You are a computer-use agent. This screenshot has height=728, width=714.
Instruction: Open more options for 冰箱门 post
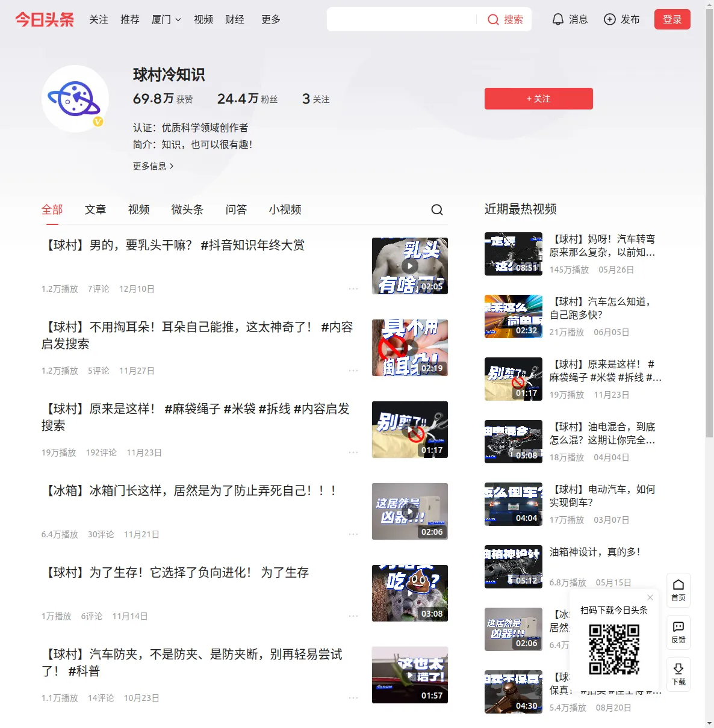click(353, 534)
